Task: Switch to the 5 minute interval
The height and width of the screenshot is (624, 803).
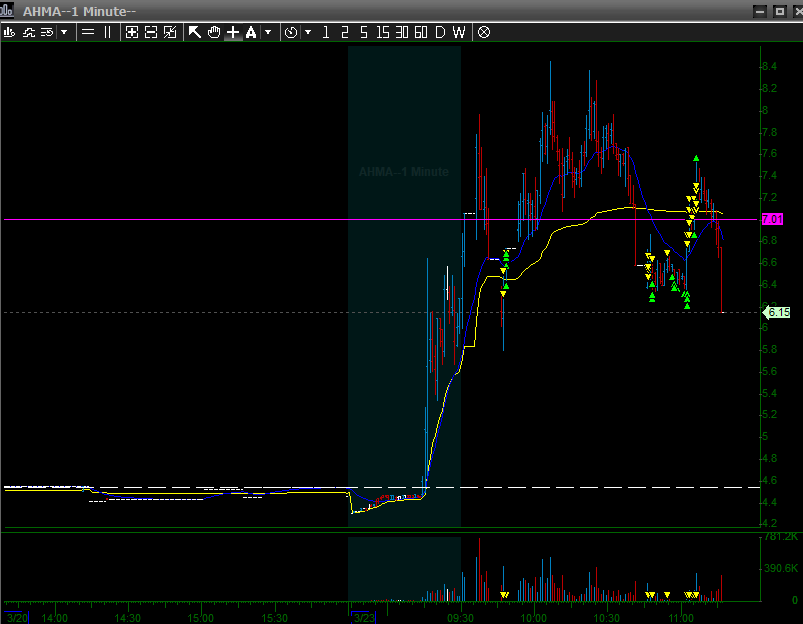Action: tap(364, 32)
